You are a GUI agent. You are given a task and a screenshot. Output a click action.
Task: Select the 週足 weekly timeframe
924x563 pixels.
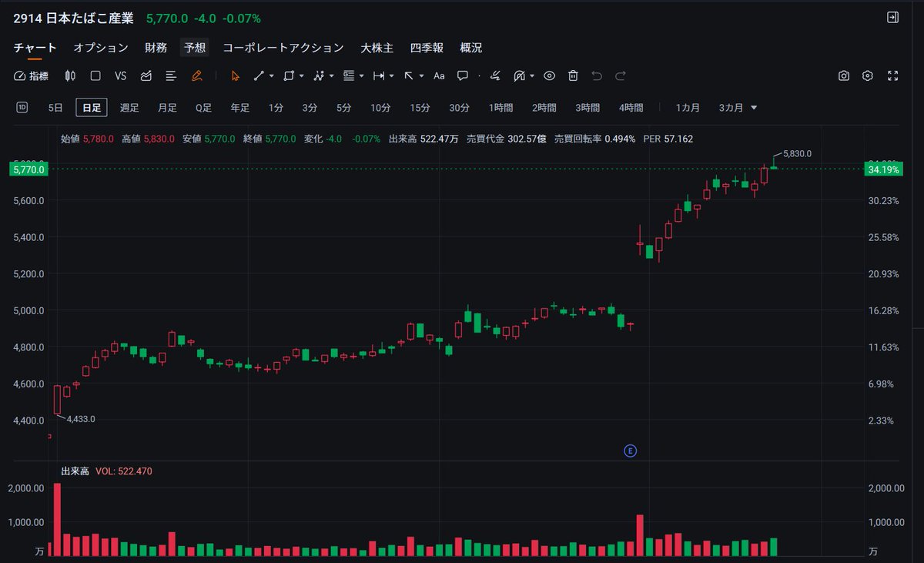pos(129,108)
